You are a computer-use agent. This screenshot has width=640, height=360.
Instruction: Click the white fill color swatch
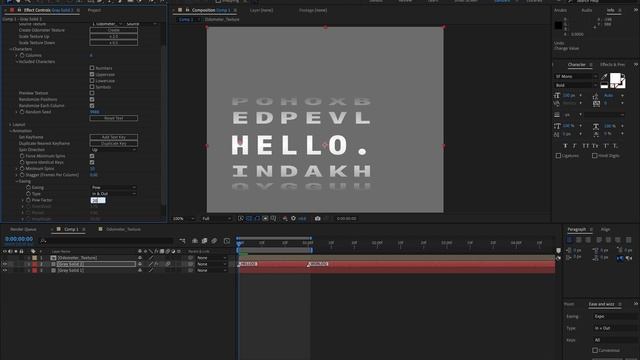pyautogui.click(x=615, y=78)
